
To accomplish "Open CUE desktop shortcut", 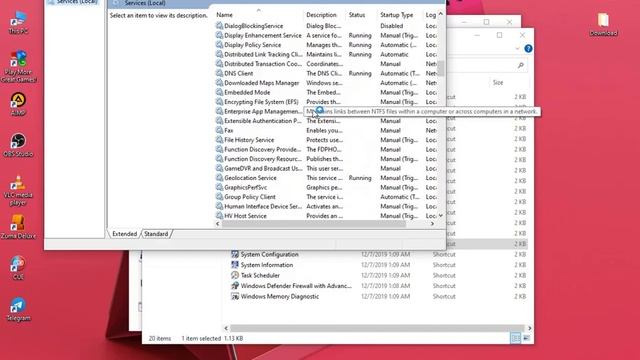I will pyautogui.click(x=18, y=268).
